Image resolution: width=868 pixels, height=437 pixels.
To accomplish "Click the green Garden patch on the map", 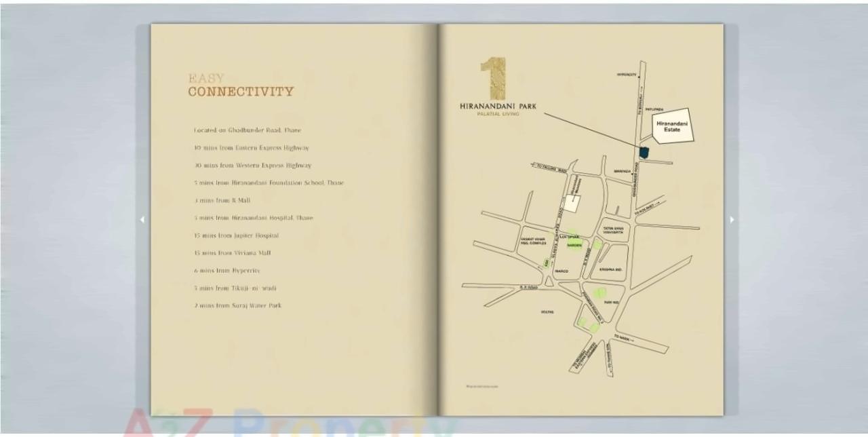I will click(x=575, y=245).
